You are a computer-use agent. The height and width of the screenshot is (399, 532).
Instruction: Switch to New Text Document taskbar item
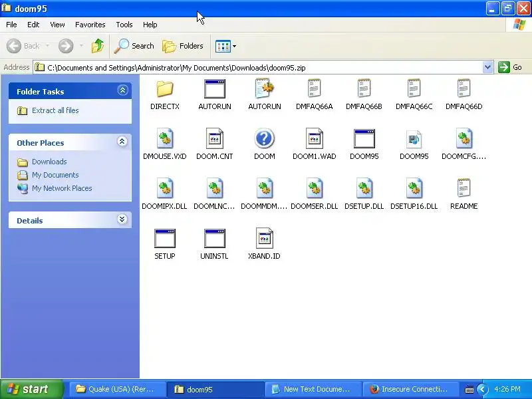313,389
